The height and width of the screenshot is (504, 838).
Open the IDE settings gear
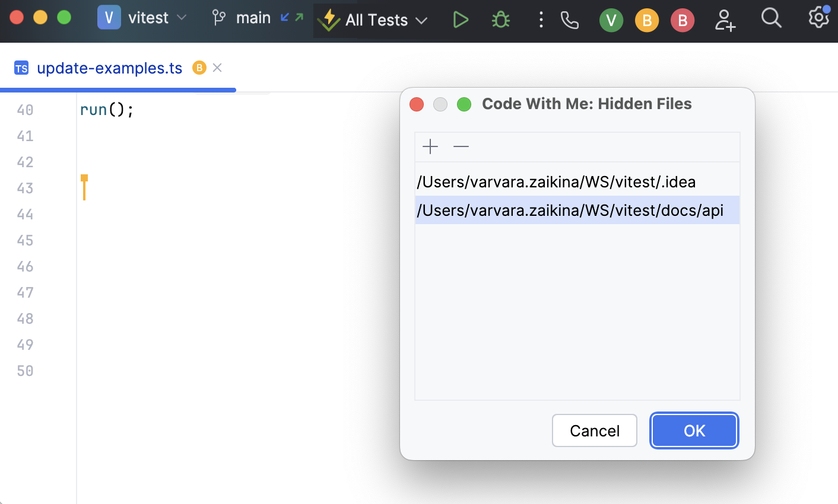tap(818, 18)
